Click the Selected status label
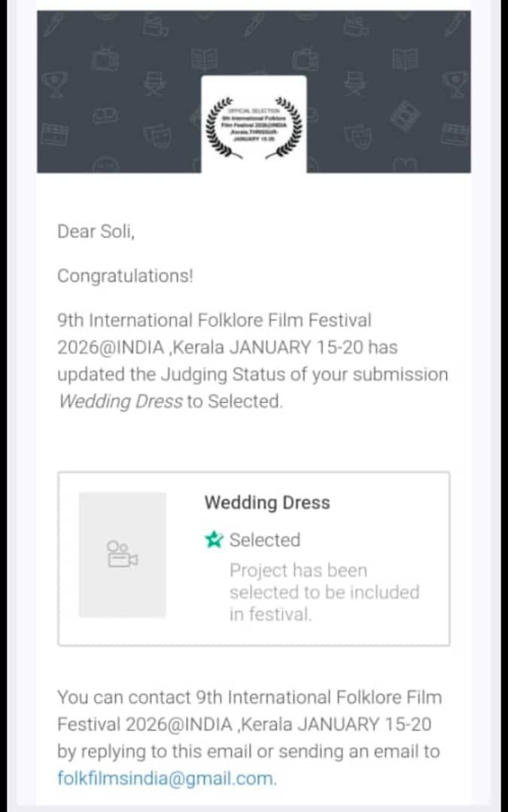508x812 pixels. [x=264, y=540]
